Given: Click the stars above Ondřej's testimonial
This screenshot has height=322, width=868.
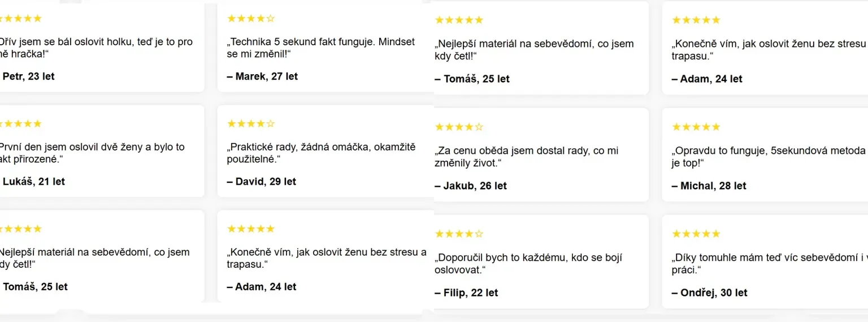Looking at the screenshot, I should pos(696,234).
